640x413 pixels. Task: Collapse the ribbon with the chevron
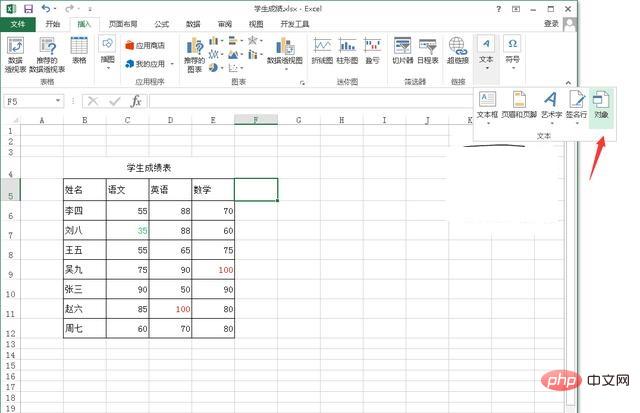[568, 82]
